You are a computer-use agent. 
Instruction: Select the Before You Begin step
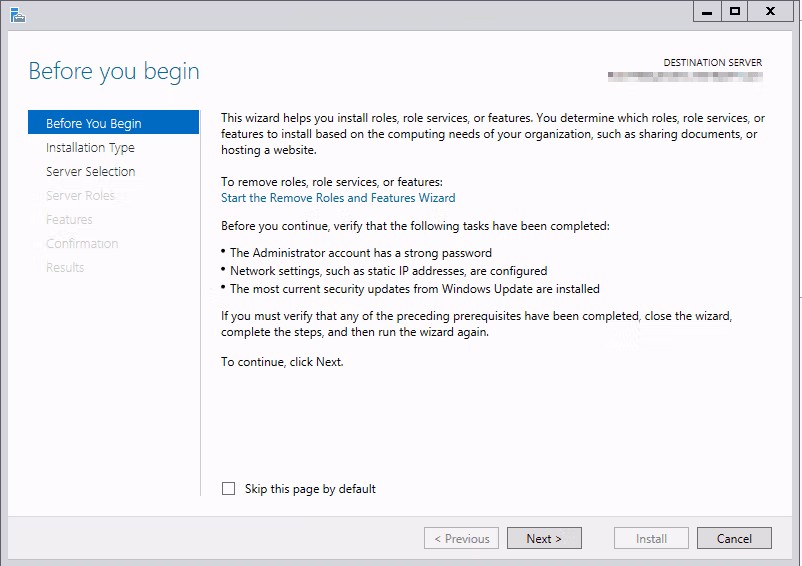coord(94,123)
